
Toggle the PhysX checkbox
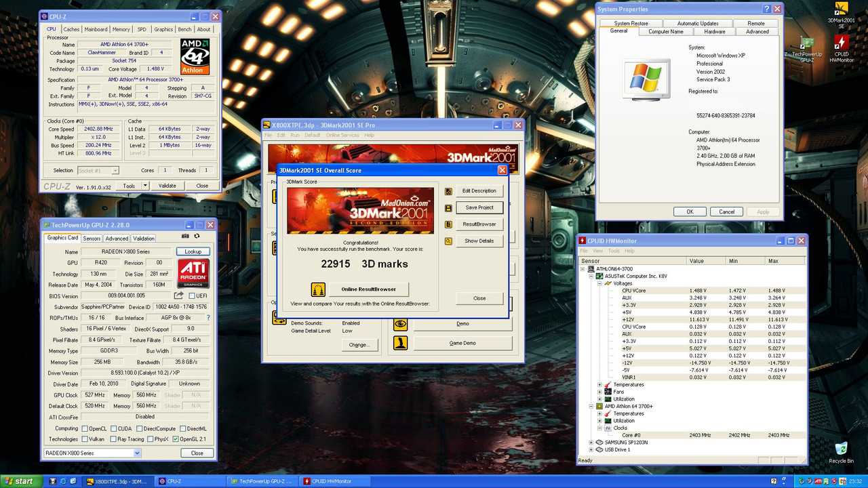point(150,439)
